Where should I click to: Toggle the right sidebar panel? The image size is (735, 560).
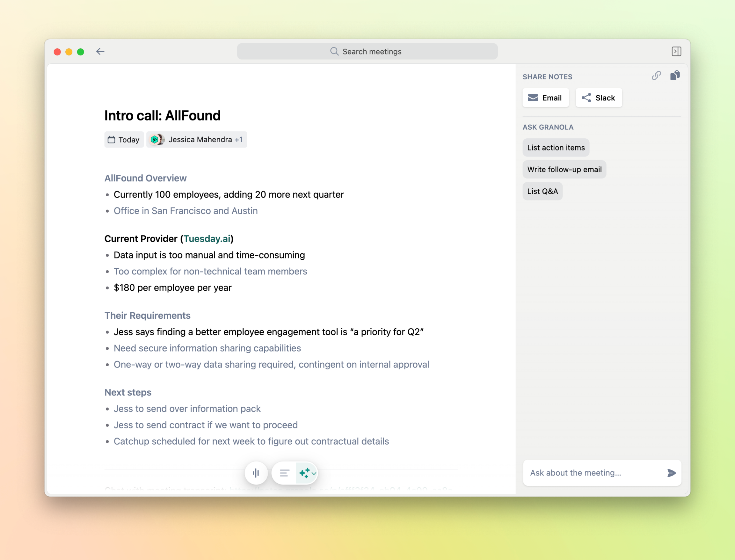pyautogui.click(x=677, y=51)
